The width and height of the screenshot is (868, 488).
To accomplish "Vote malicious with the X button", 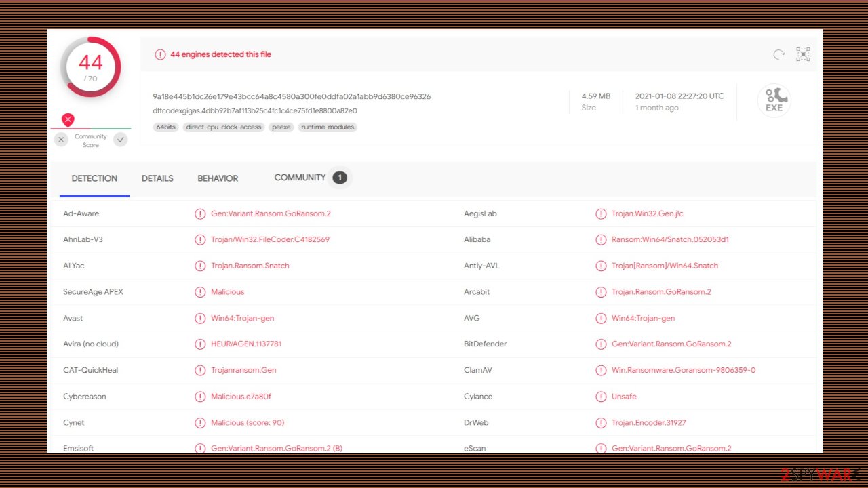I will pyautogui.click(x=61, y=140).
